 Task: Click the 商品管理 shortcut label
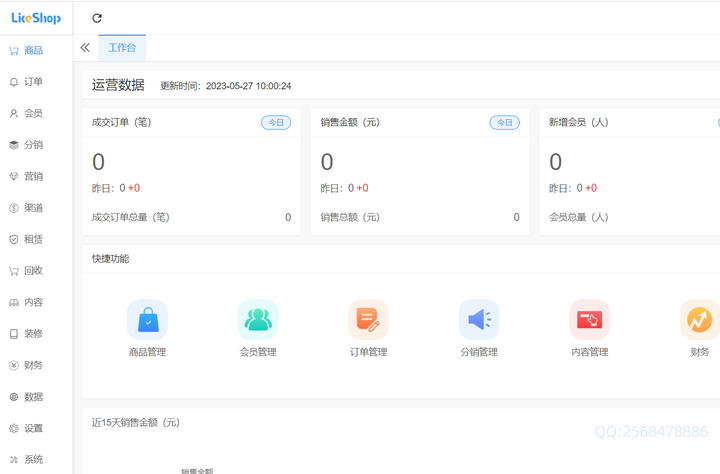tap(147, 352)
